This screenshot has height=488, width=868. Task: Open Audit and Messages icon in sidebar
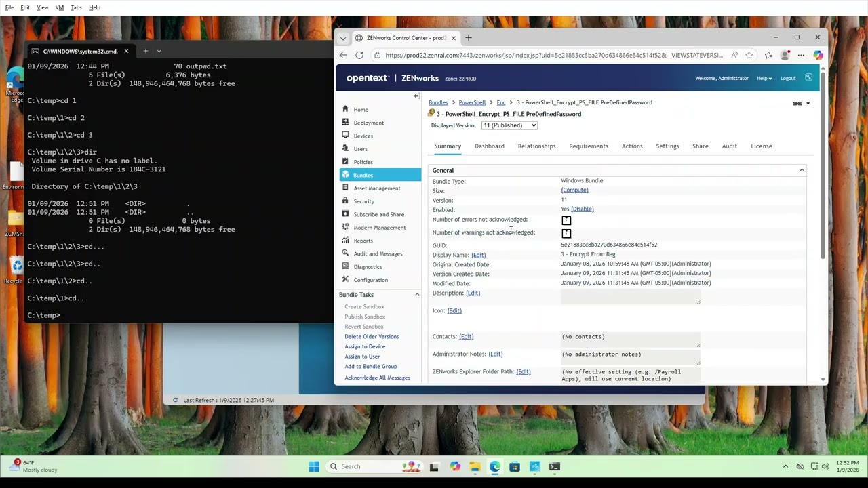tap(345, 253)
